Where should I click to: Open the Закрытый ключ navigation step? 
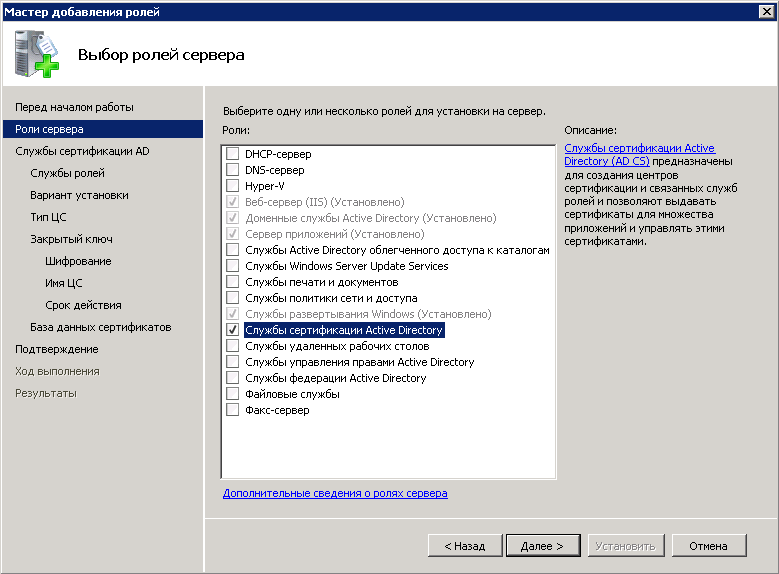click(x=71, y=239)
